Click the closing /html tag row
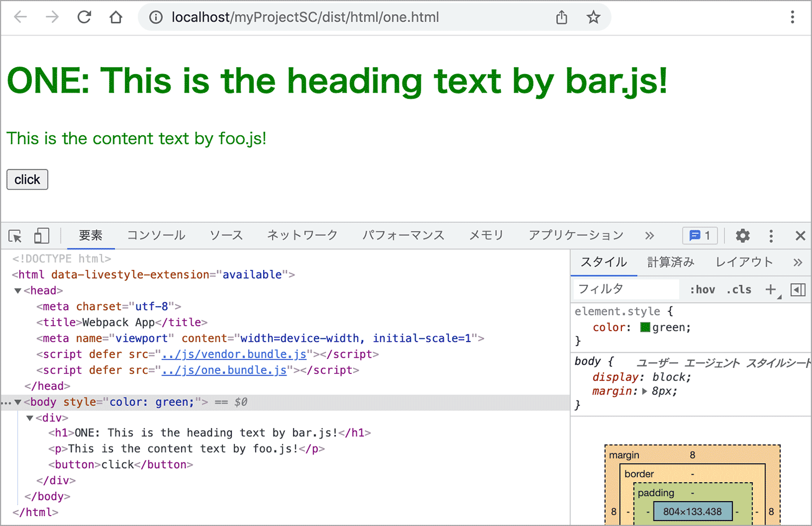 [x=35, y=512]
